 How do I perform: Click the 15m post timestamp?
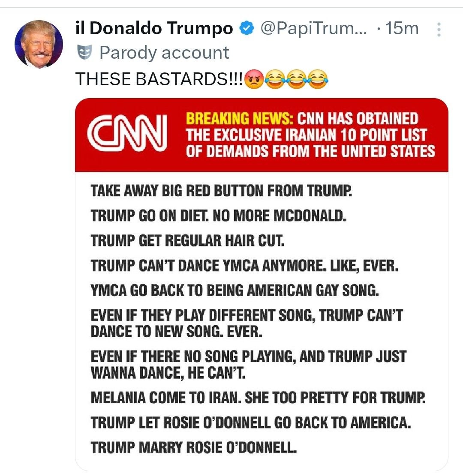[401, 29]
